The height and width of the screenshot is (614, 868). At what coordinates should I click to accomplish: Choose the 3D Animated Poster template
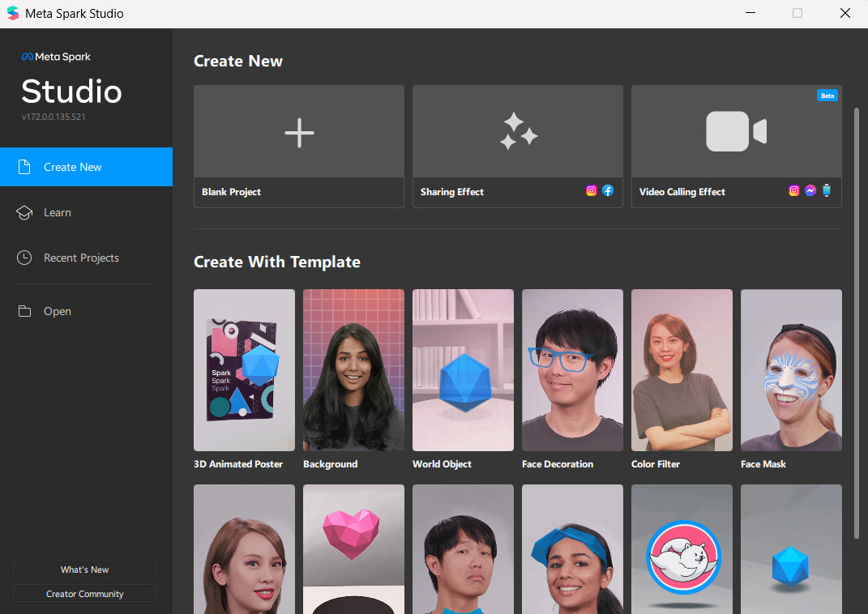pos(244,370)
